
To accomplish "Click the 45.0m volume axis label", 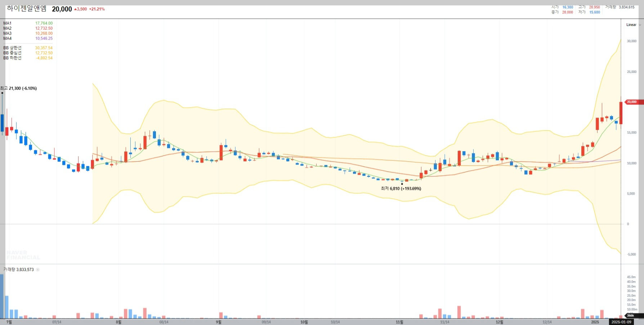I will 631,277.
